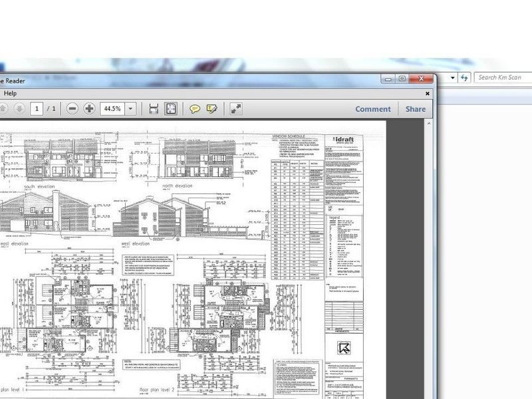Open the zoom percentage dropdown

130,108
